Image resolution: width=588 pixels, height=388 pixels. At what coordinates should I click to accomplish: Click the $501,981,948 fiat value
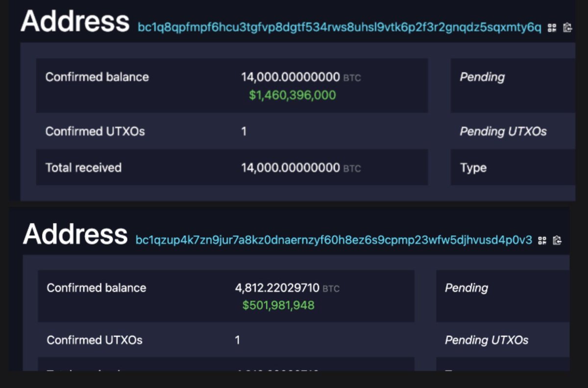tap(278, 305)
